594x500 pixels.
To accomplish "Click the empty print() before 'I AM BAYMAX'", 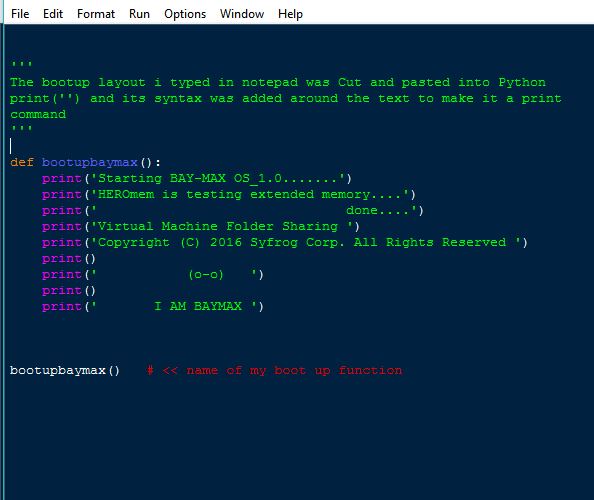I will coord(69,291).
